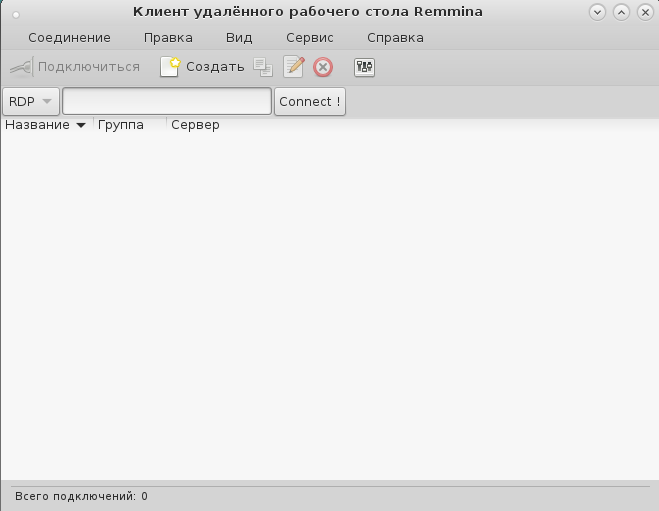Click the Connect ! button
659x511 pixels.
coord(310,101)
